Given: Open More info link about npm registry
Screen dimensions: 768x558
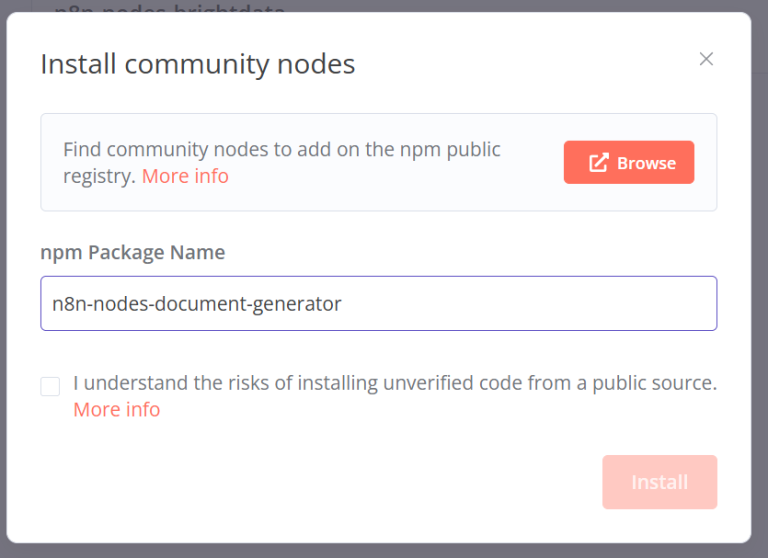Looking at the screenshot, I should pos(185,176).
